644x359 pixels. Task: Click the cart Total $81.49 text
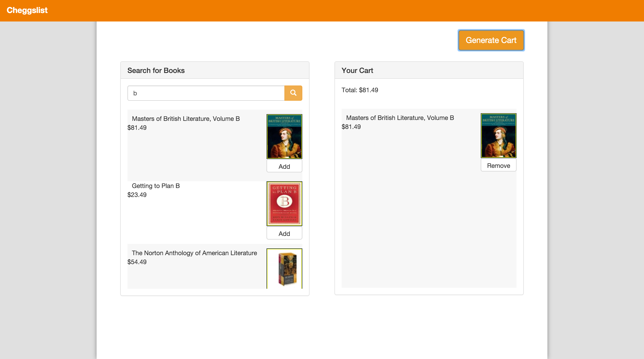tap(360, 90)
